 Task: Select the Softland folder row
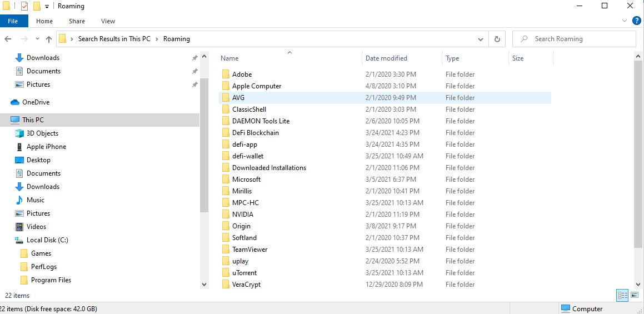pos(386,237)
